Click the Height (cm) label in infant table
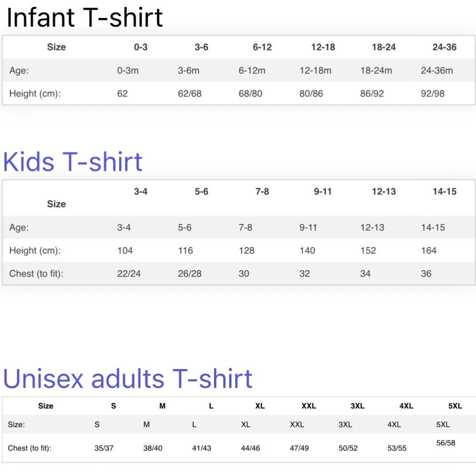The width and height of the screenshot is (476, 476). [35, 93]
